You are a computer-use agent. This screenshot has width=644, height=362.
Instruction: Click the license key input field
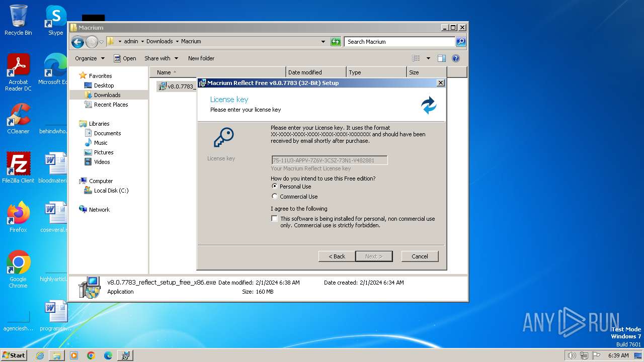(x=330, y=160)
